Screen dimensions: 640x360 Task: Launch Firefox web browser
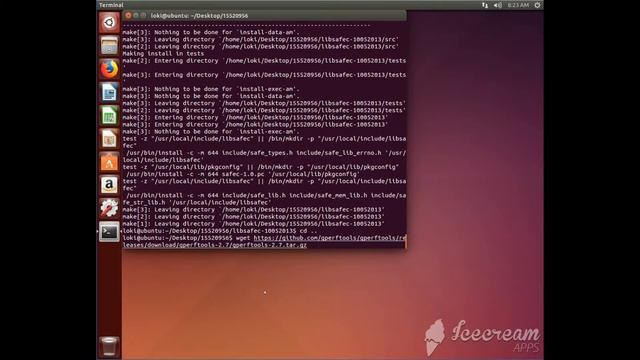click(x=109, y=69)
